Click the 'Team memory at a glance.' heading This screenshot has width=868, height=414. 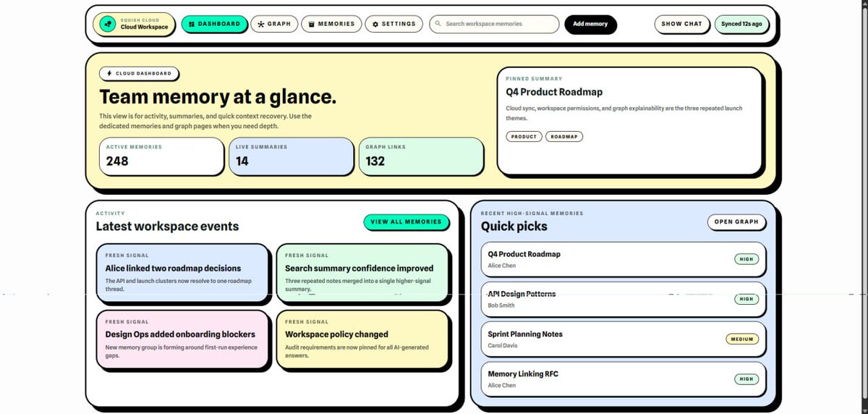coord(218,97)
